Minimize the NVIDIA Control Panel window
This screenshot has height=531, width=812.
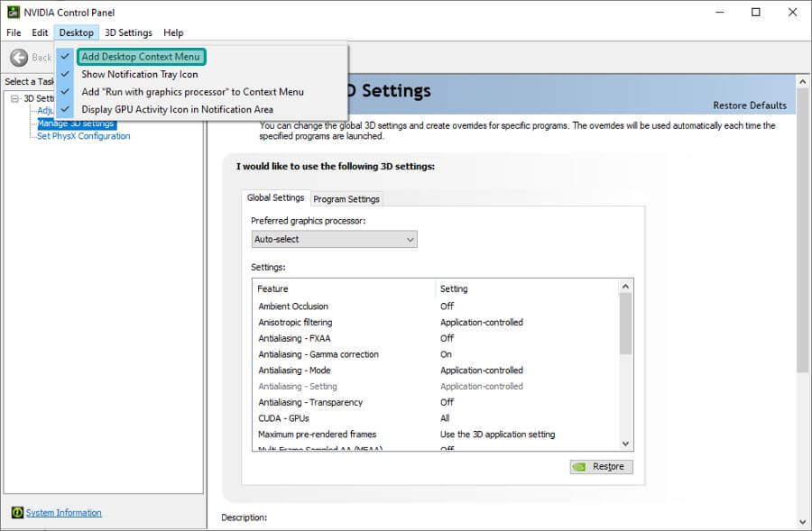720,13
